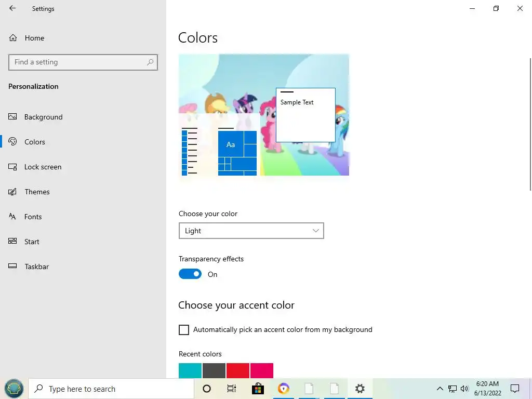Open the second blank document taskbar icon
The height and width of the screenshot is (399, 532).
[x=334, y=389]
